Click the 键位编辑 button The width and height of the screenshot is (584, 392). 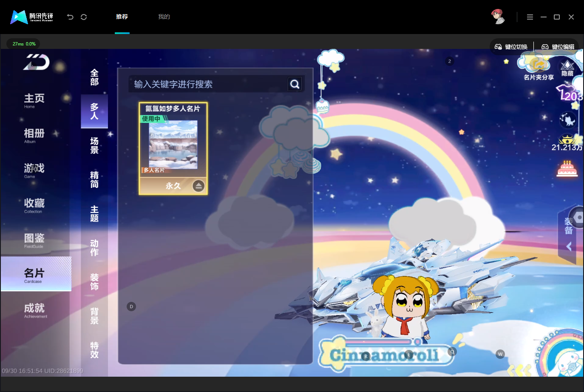coord(558,47)
